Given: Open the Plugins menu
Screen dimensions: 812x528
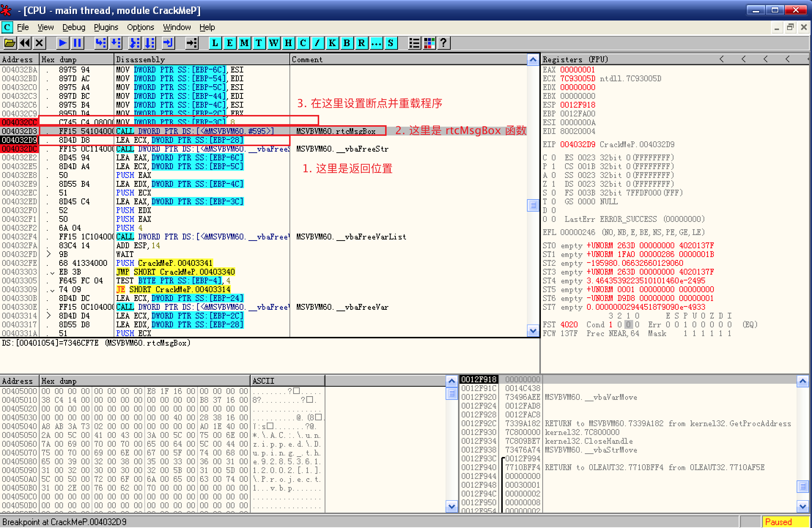Looking at the screenshot, I should point(106,27).
